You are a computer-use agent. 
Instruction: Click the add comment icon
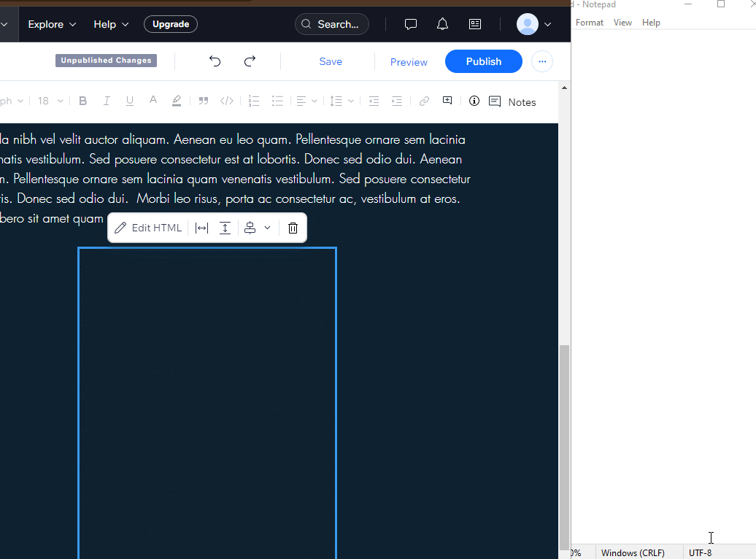(447, 101)
